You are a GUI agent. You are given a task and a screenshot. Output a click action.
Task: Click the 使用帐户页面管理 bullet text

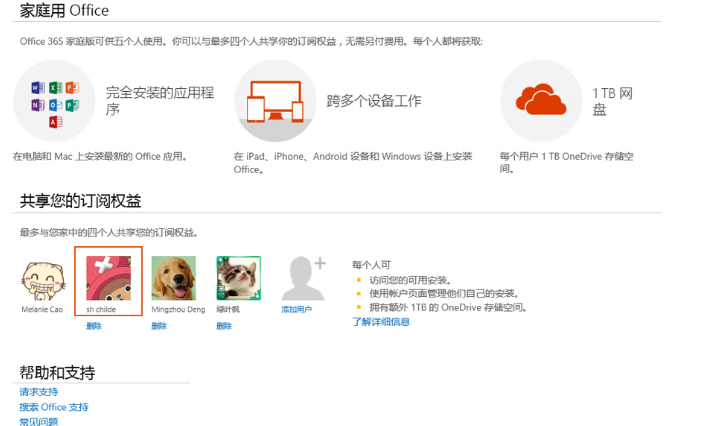[x=444, y=293]
